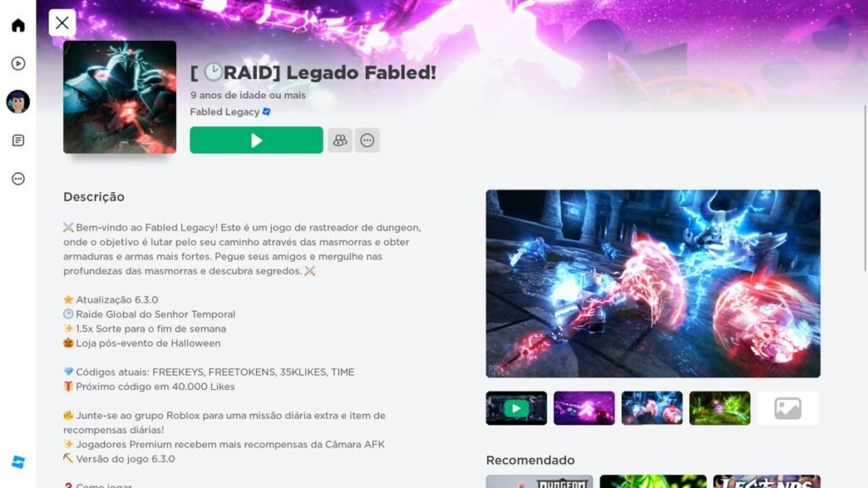Select the placeholder image thumbnail
The image size is (868, 488).
(x=787, y=408)
